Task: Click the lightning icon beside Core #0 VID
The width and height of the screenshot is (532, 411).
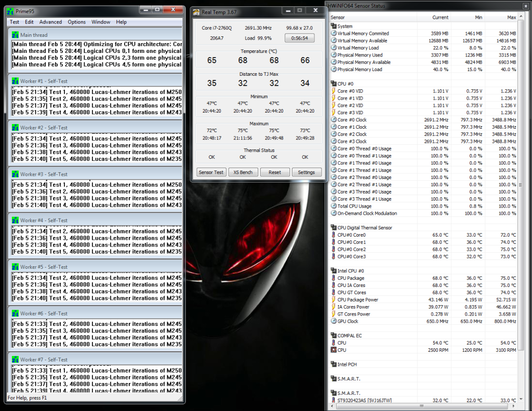Action: click(334, 91)
